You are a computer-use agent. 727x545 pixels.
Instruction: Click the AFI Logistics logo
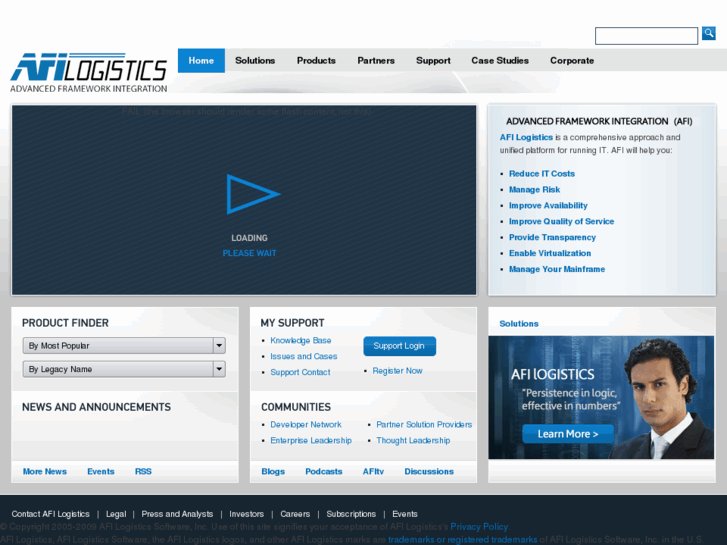tap(89, 73)
